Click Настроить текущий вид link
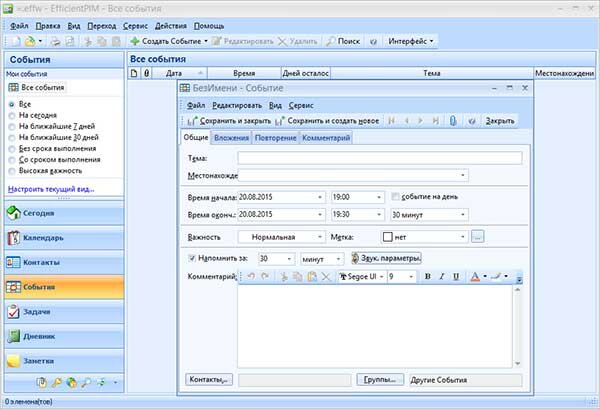This screenshot has width=600, height=409. click(x=51, y=189)
